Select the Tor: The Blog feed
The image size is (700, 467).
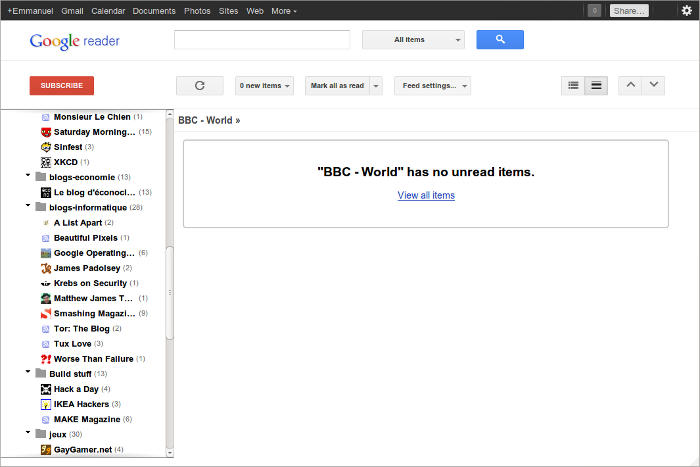coord(81,329)
